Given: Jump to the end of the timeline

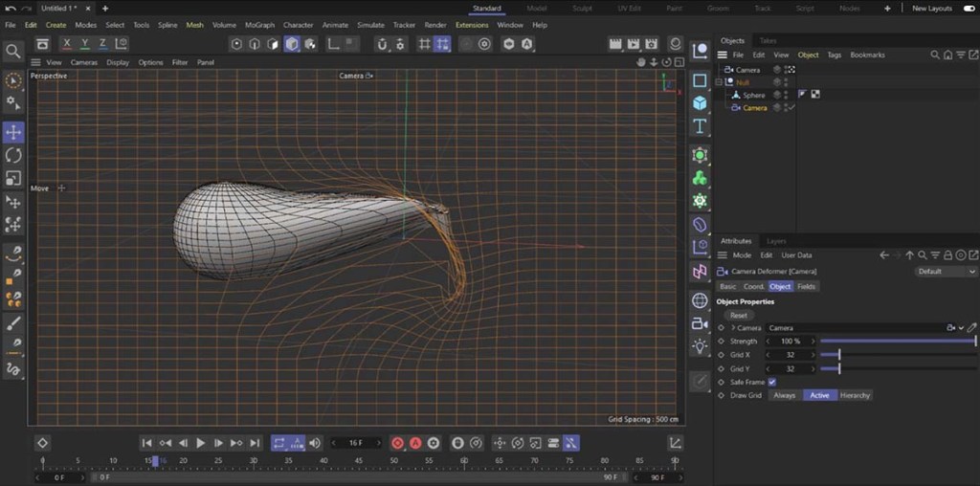Looking at the screenshot, I should coord(255,443).
